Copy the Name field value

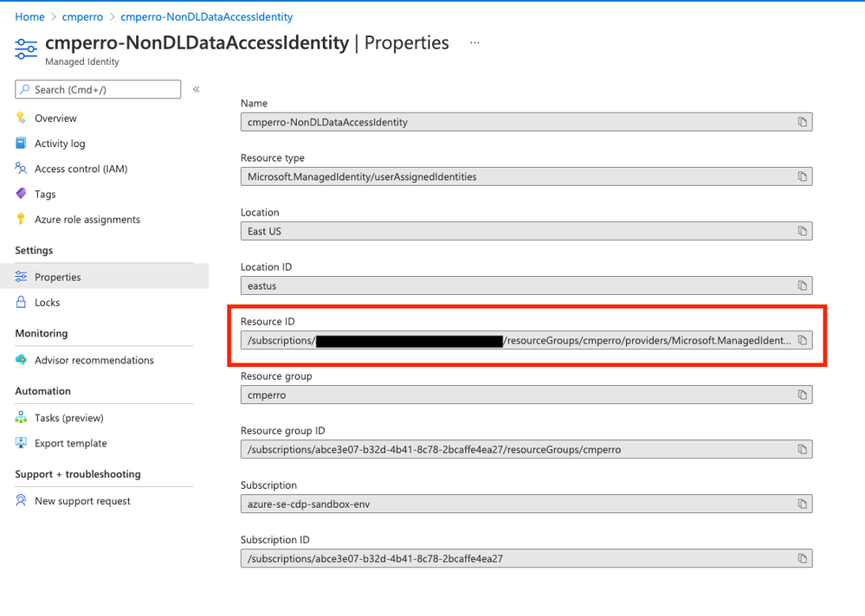tap(802, 122)
